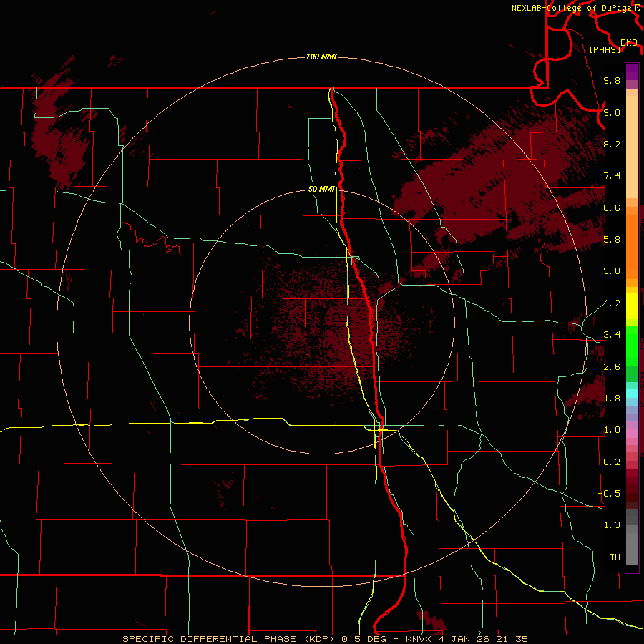The image size is (644, 644).
Task: Click the gray bottom segment of color scale
Action: click(632, 548)
